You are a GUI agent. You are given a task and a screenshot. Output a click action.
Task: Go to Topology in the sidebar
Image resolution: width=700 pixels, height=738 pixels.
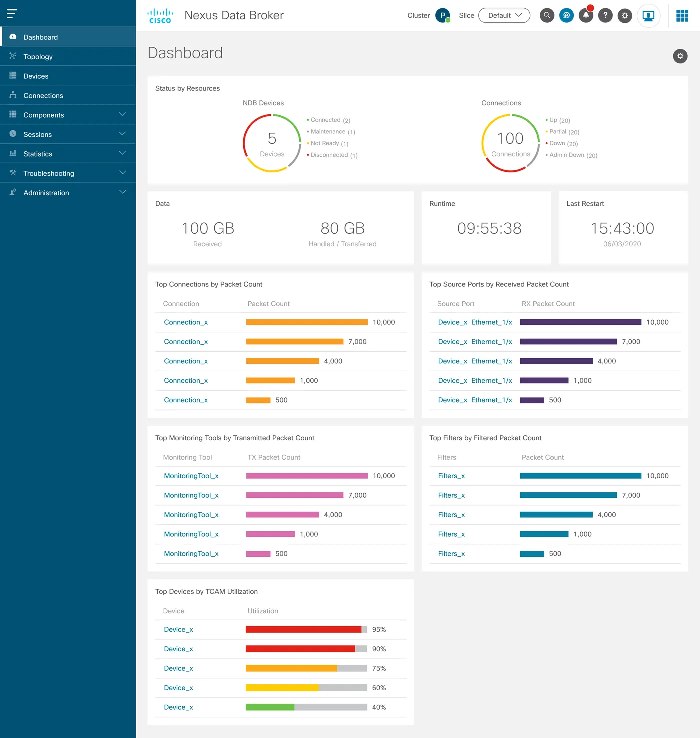coord(68,56)
